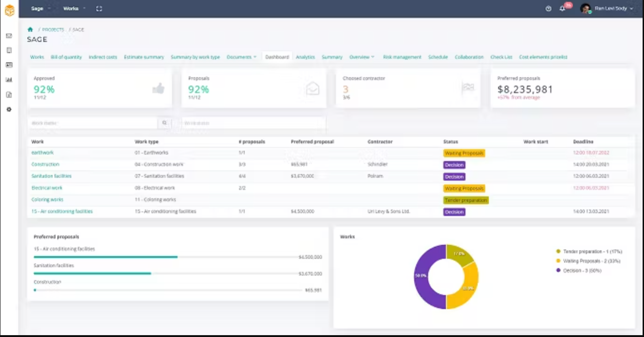This screenshot has height=337, width=644.
Task: Switch to the Collaboration tab
Action: pyautogui.click(x=469, y=57)
